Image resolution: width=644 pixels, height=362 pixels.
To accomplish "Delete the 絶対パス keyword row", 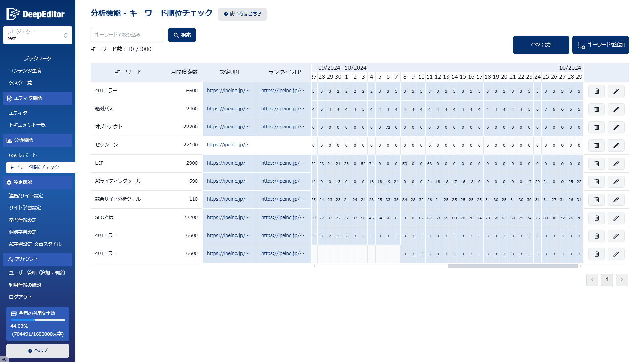I will [x=596, y=109].
